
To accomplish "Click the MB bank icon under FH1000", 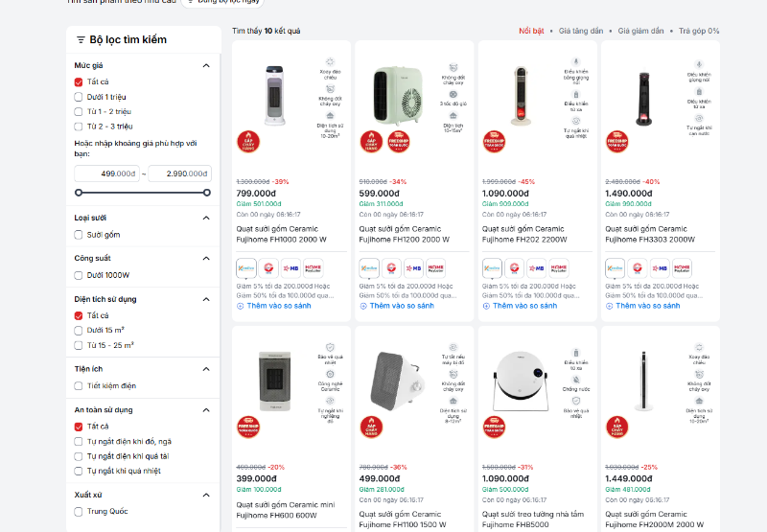I will coord(291,268).
